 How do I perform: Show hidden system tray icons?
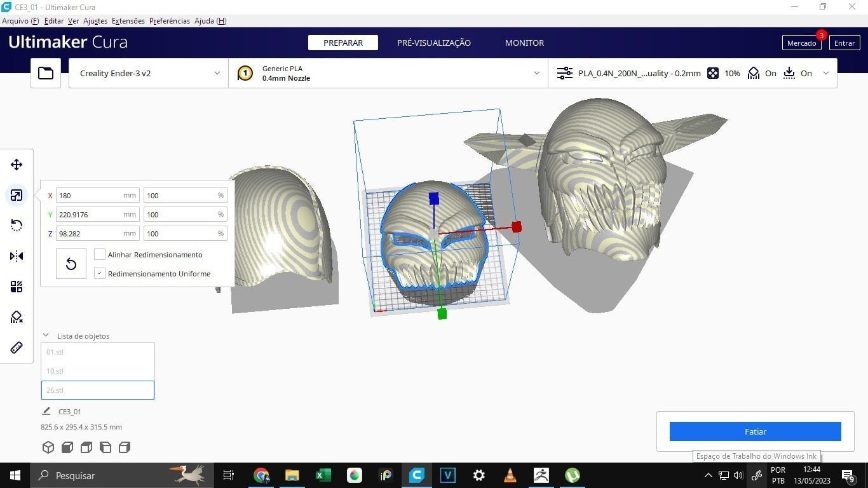(708, 475)
